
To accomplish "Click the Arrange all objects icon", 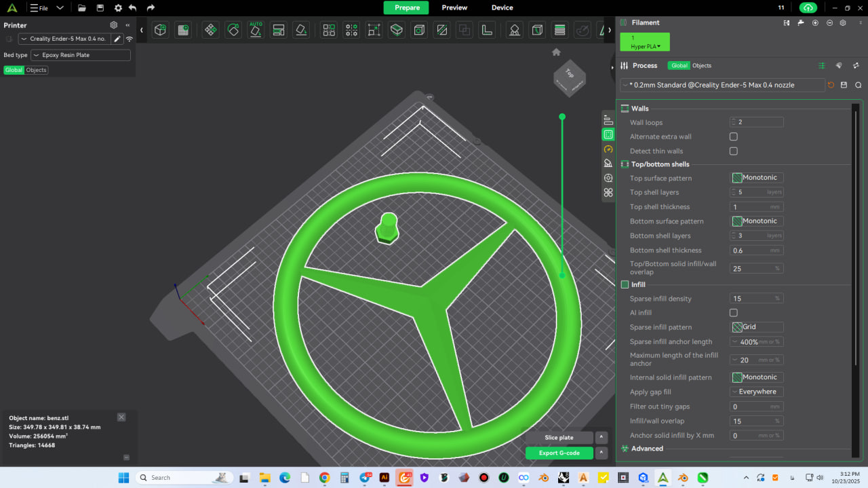I will (x=278, y=30).
